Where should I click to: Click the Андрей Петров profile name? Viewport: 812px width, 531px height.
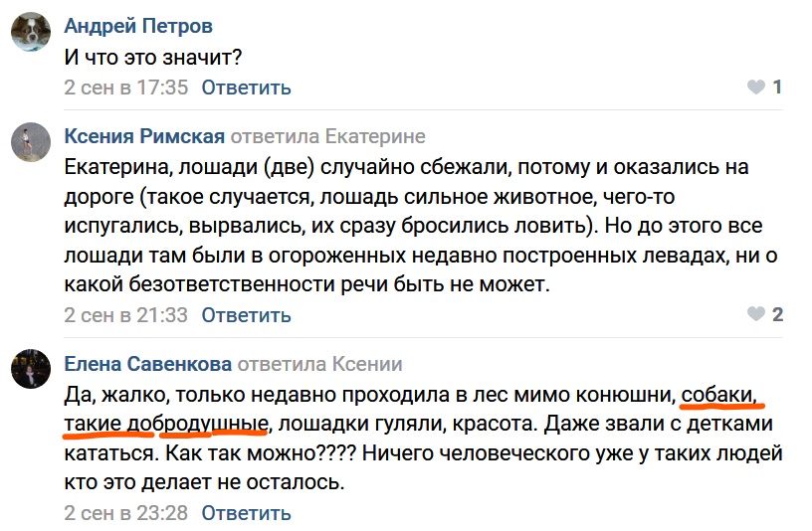[x=137, y=26]
